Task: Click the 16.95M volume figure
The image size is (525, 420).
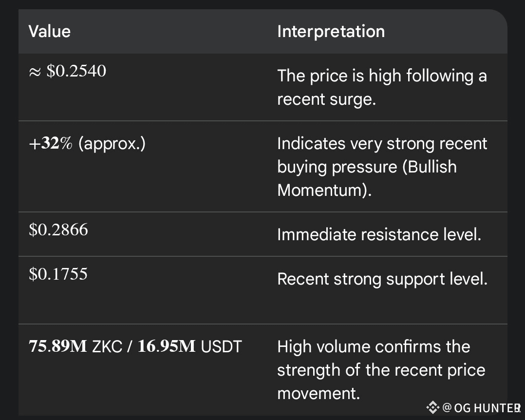Action: (166, 346)
